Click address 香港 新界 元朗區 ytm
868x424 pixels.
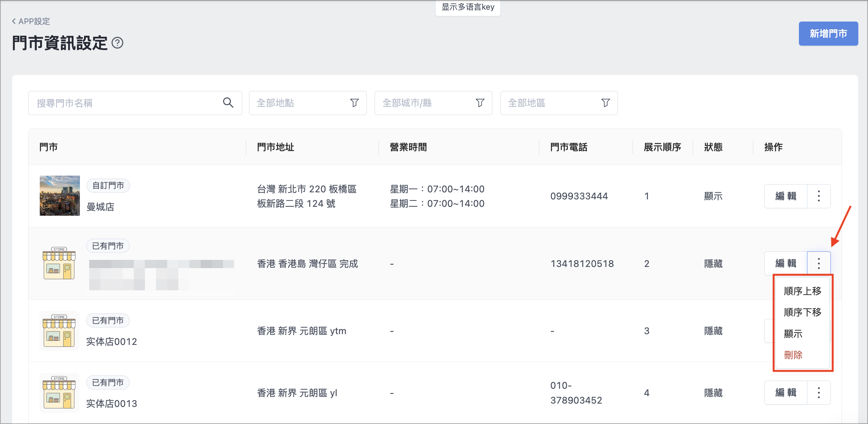click(301, 331)
